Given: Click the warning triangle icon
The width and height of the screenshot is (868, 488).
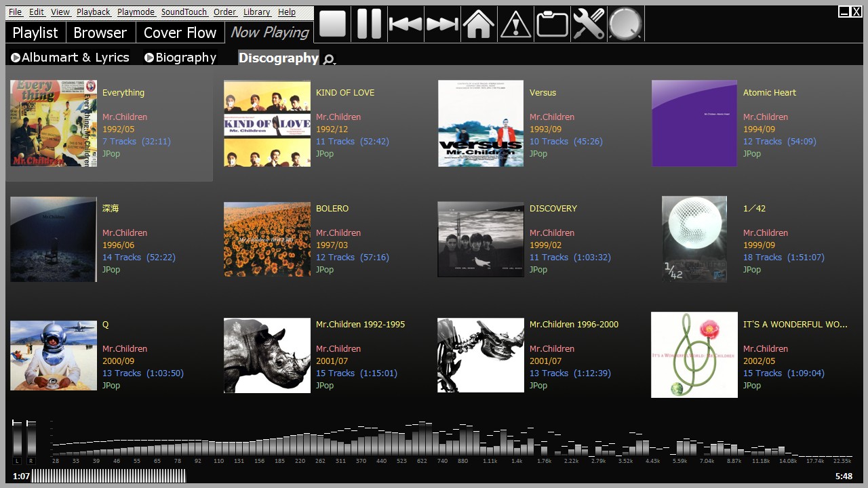Looking at the screenshot, I should tap(515, 24).
